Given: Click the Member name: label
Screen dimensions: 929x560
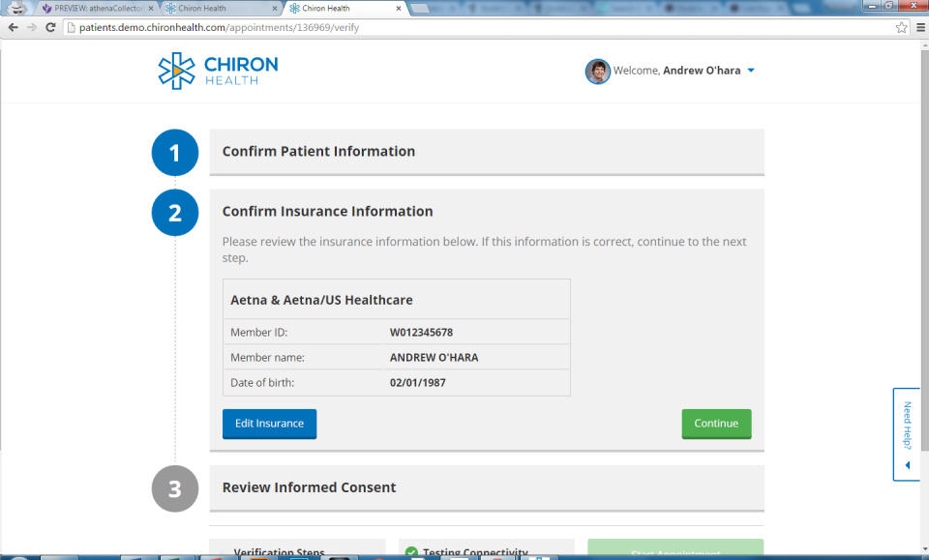Looking at the screenshot, I should tap(267, 358).
